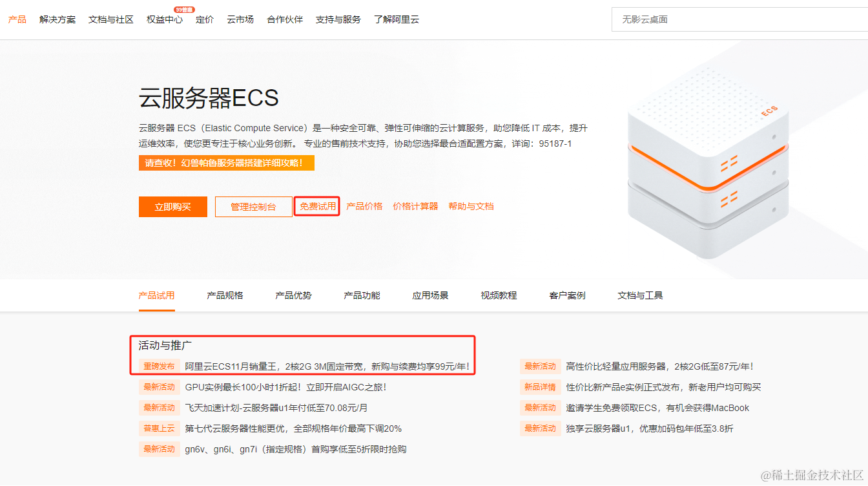Viewport: 868px width, 486px height.
Task: Switch to the 产品试用 tab
Action: pyautogui.click(x=156, y=295)
